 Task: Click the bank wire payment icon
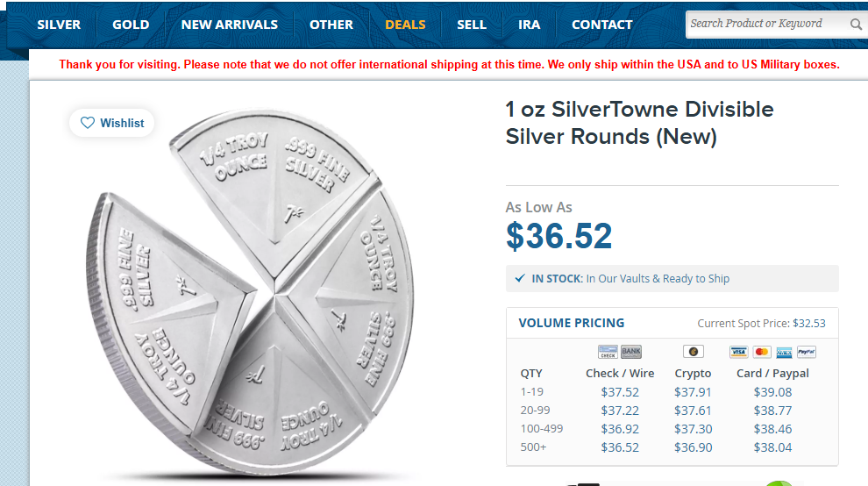631,352
